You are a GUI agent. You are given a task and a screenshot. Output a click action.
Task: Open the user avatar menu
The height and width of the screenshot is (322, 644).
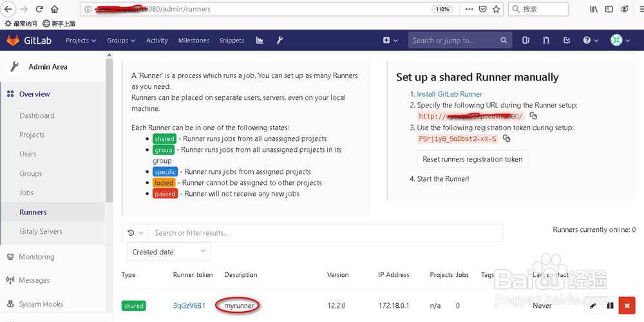(620, 40)
